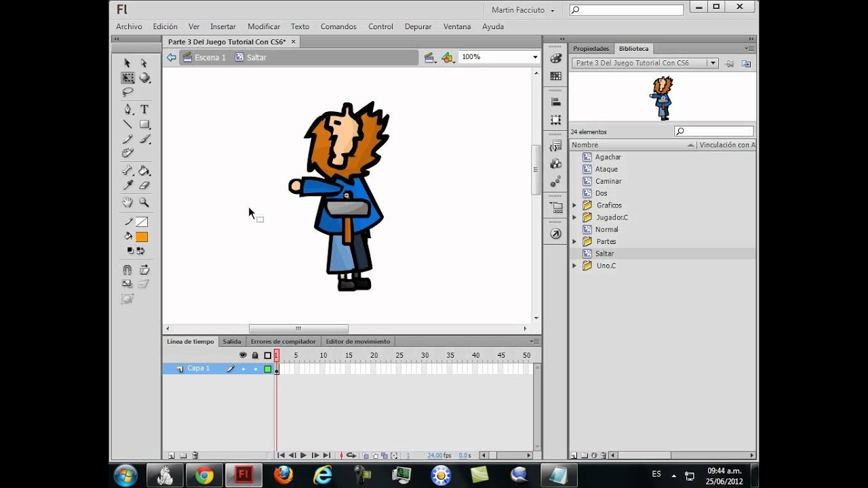Image resolution: width=868 pixels, height=488 pixels.
Task: Open the Archivo menu
Action: (129, 26)
